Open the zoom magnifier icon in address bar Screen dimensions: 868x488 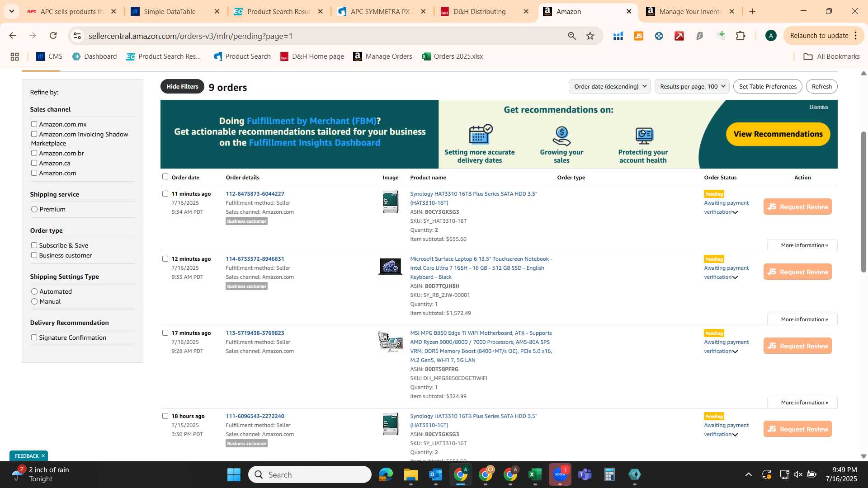pos(572,36)
